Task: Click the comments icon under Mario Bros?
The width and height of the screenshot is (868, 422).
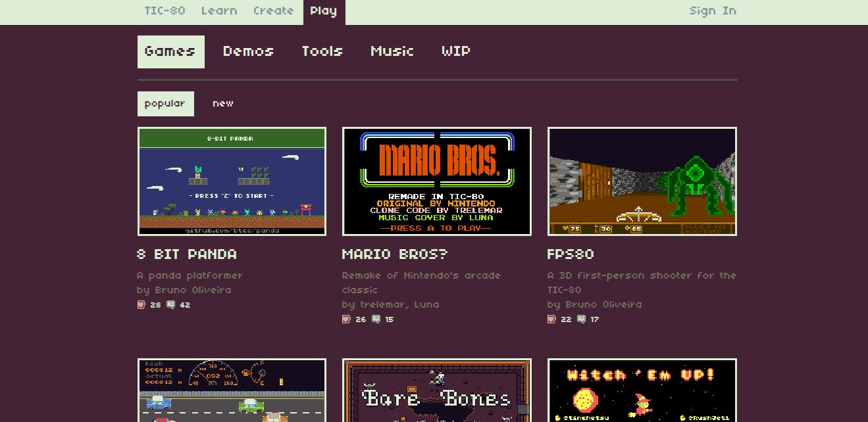Action: tap(376, 319)
